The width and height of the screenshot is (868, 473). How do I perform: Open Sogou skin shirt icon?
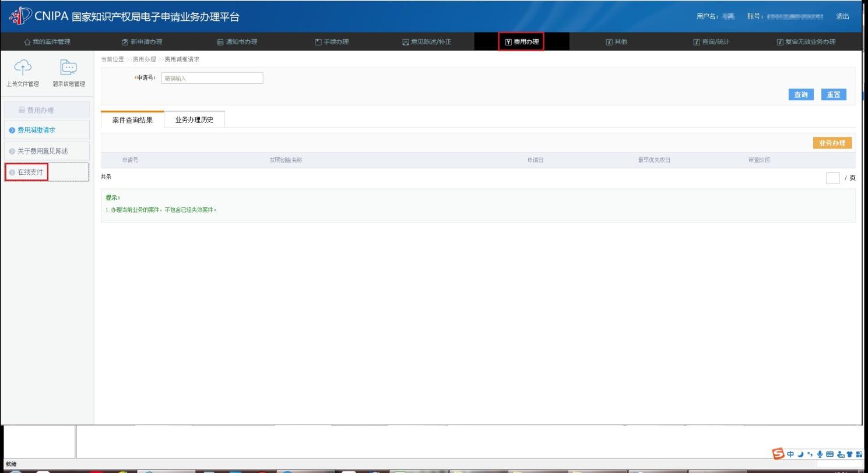(850, 454)
